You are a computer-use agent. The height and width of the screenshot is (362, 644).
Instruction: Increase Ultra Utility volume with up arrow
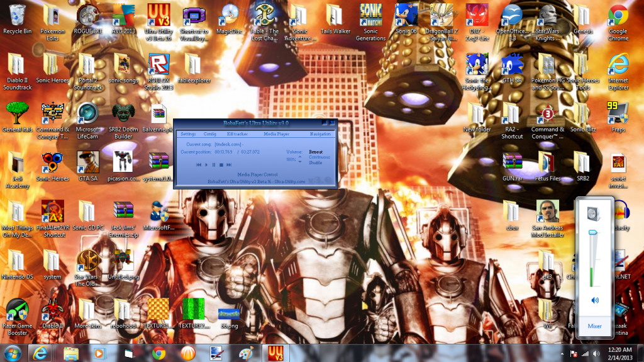(x=300, y=157)
